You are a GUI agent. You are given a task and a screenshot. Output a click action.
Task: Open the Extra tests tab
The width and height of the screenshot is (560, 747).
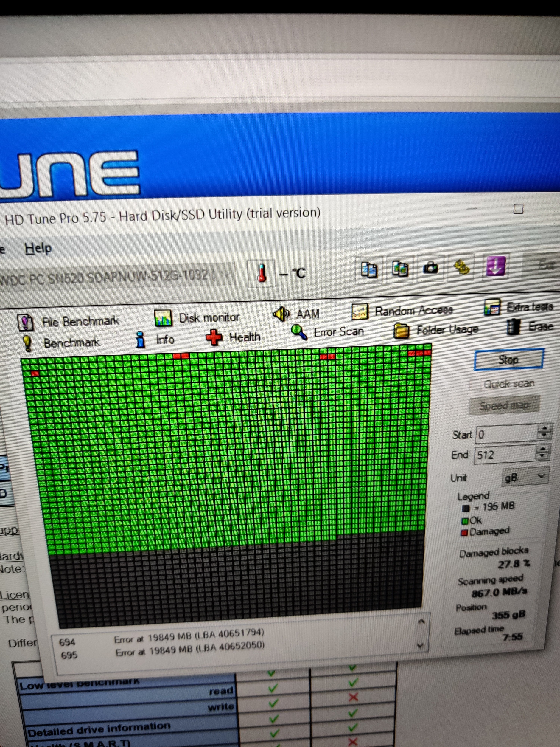coord(530,307)
